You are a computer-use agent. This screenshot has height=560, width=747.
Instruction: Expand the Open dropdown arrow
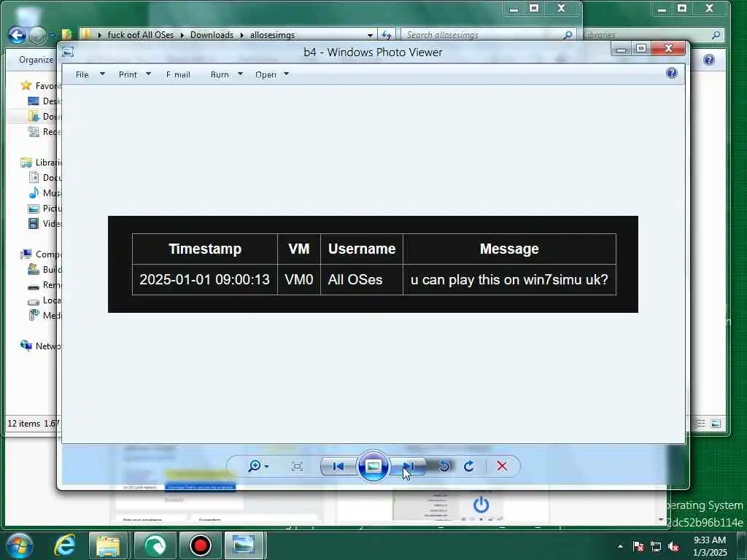pyautogui.click(x=286, y=74)
